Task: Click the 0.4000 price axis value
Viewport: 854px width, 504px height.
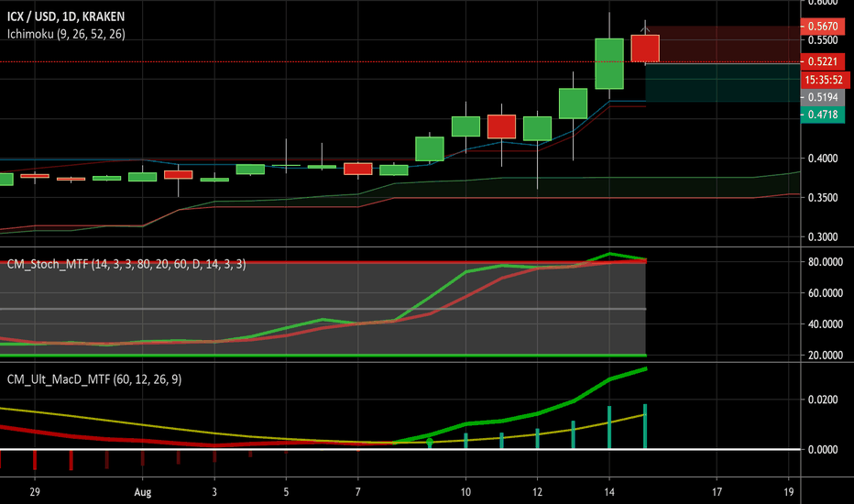Action: 823,159
